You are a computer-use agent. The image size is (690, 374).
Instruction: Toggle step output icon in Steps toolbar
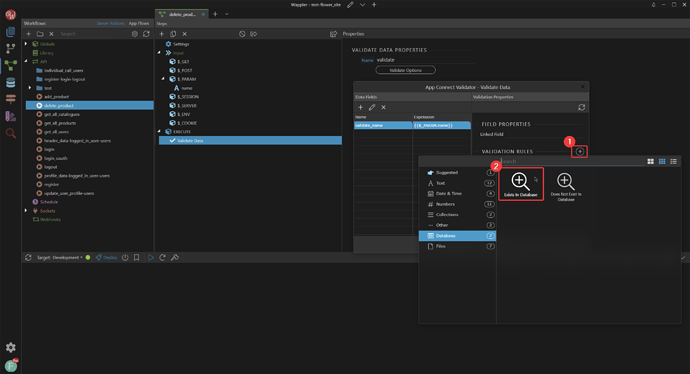(253, 34)
